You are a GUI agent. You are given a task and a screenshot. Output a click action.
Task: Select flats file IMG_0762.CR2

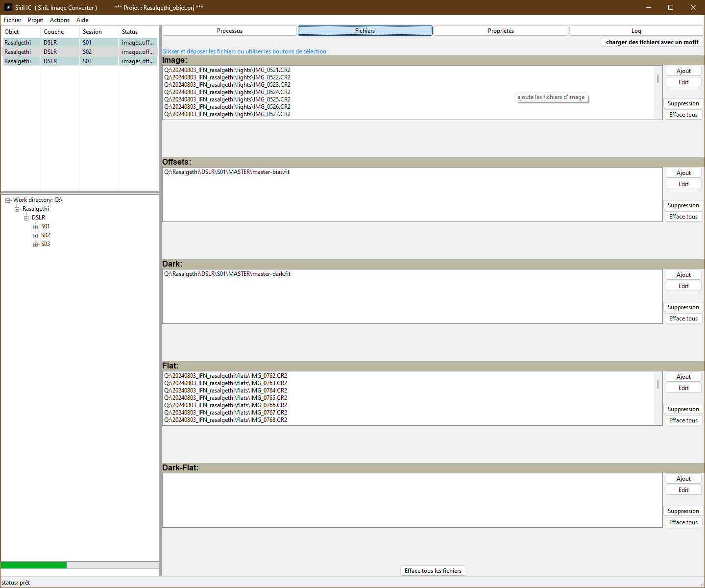[225, 376]
